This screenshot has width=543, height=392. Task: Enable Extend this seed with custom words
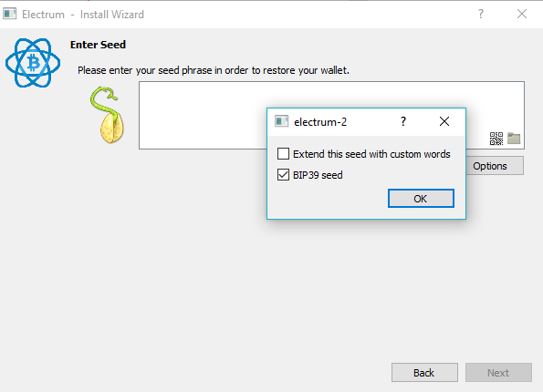click(283, 154)
